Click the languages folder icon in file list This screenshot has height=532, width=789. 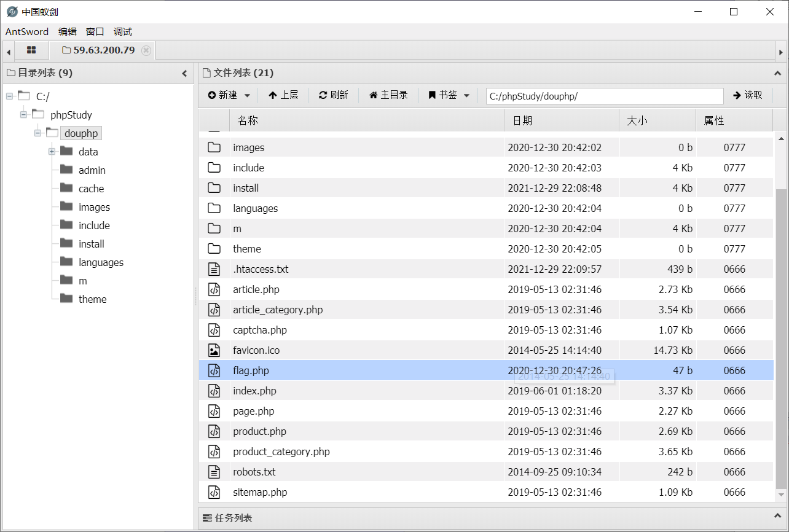(214, 208)
